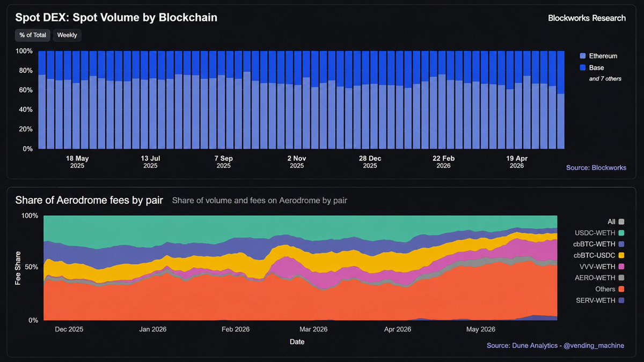The width and height of the screenshot is (644, 362).
Task: Click the 7 Sep 2025 axis label
Action: [x=223, y=162]
